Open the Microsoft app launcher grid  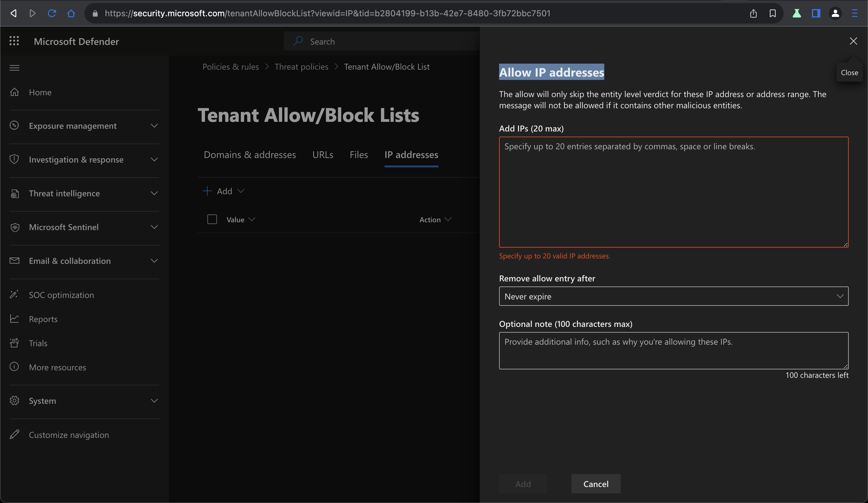point(14,41)
